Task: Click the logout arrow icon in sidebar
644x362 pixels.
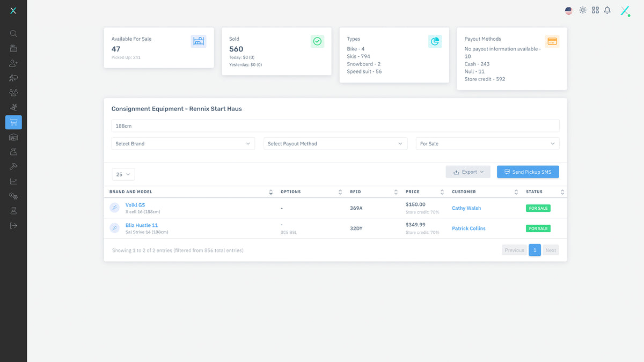Action: 13,226
